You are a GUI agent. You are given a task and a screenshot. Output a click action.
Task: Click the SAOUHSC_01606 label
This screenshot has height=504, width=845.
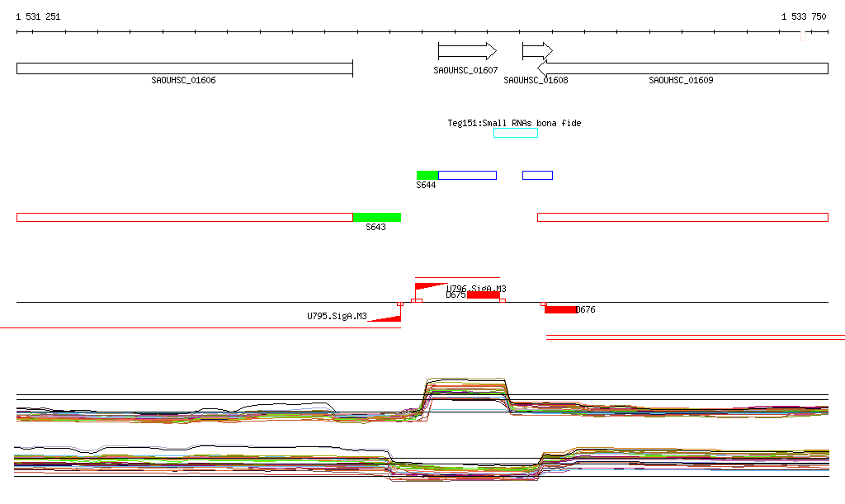(x=183, y=80)
